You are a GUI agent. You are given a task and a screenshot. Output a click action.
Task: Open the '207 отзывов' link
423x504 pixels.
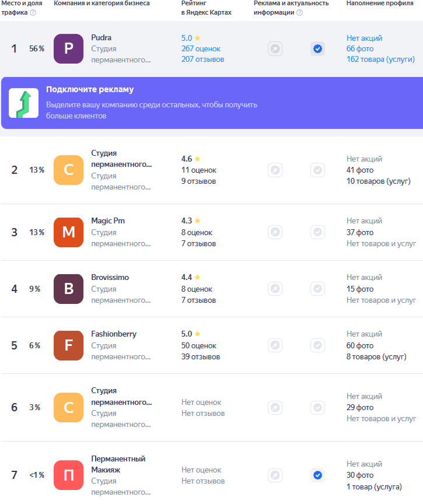pos(202,60)
